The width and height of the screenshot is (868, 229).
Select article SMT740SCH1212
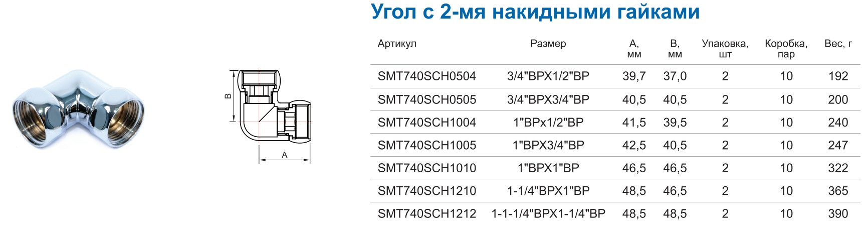427,214
